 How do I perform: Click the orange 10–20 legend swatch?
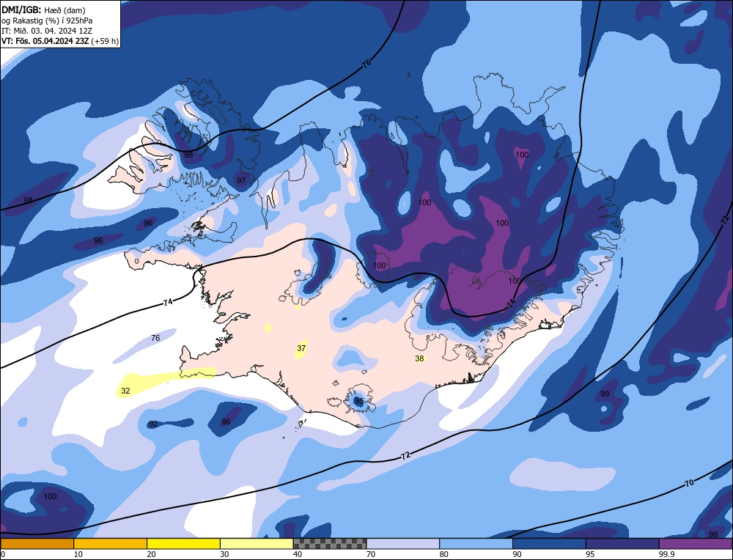(111, 544)
